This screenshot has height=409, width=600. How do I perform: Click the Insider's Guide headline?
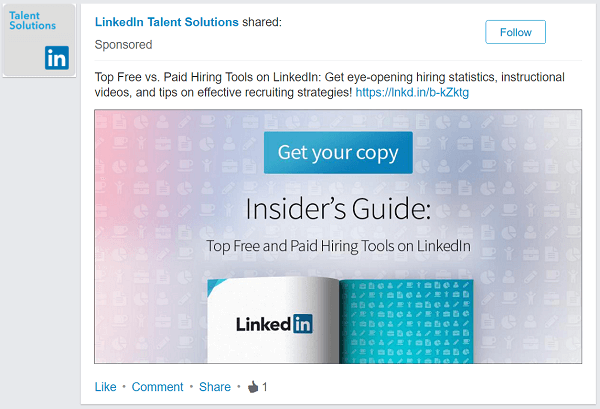(x=337, y=209)
